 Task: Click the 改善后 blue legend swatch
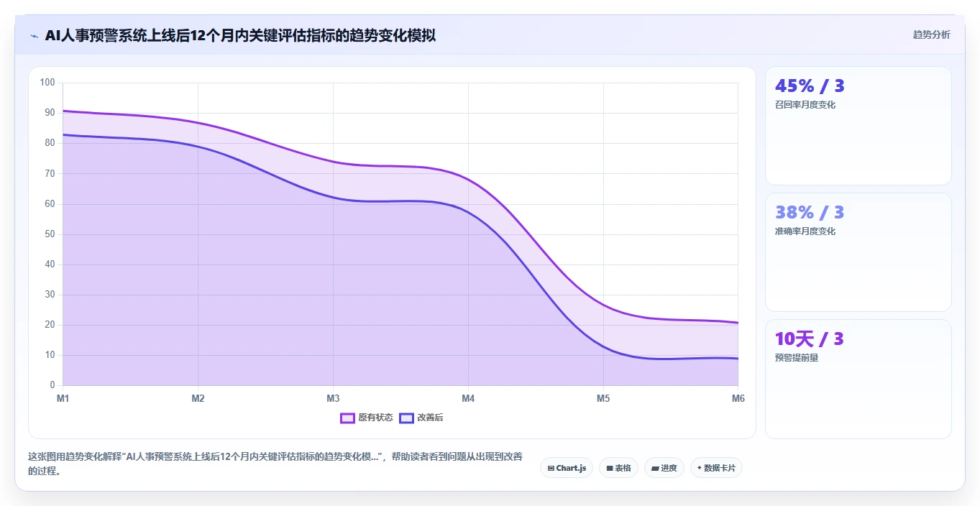pyautogui.click(x=406, y=418)
